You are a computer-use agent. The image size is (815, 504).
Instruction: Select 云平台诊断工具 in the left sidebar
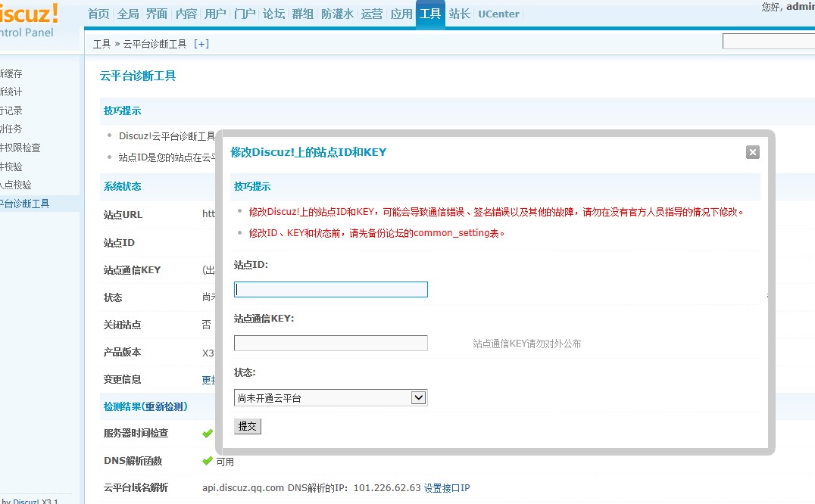click(x=24, y=204)
